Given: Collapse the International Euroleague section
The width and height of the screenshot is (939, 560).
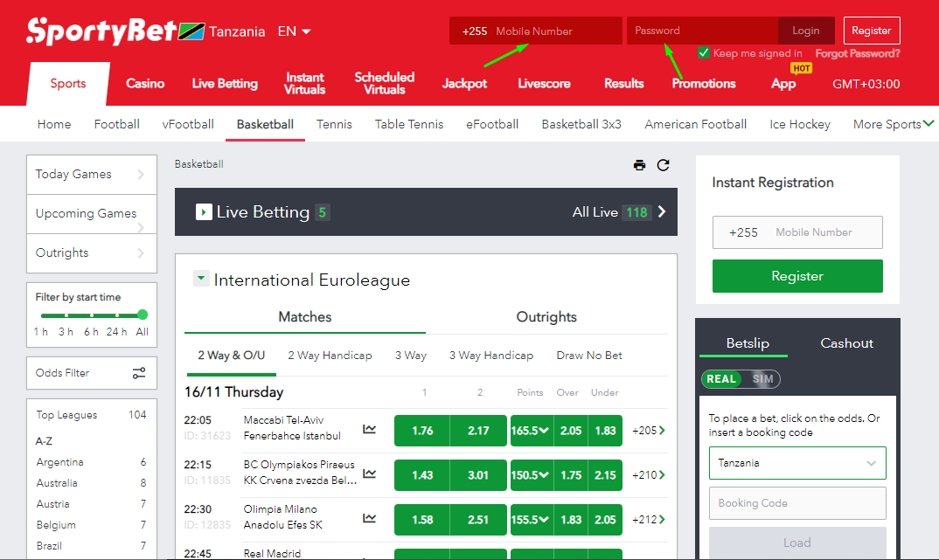Looking at the screenshot, I should [x=200, y=278].
